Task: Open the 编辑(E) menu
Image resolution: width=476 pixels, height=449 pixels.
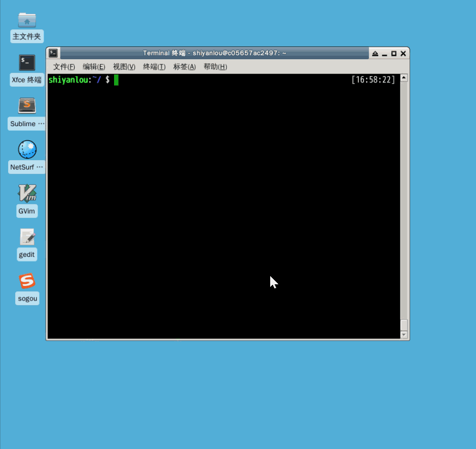Action: (94, 67)
